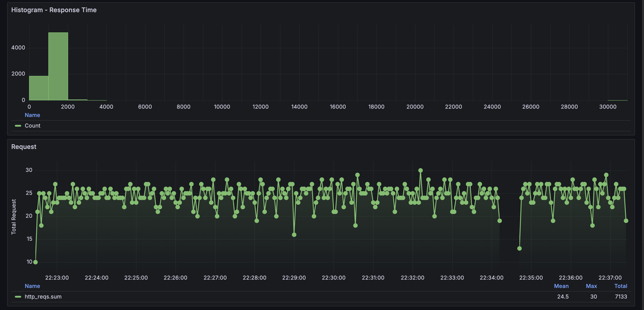This screenshot has height=310, width=644.
Task: Click the data point before the gap near 22:34:00
Action: point(500,221)
